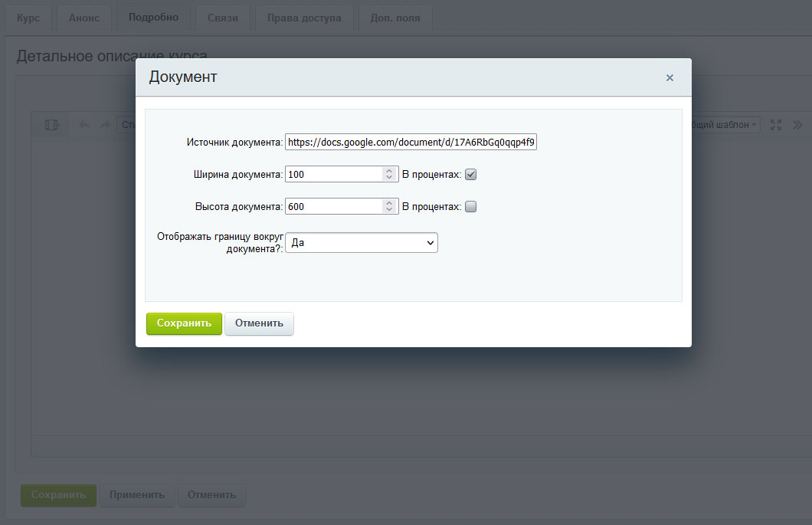Enable height В процентах checkbox
812x525 pixels.
471,207
